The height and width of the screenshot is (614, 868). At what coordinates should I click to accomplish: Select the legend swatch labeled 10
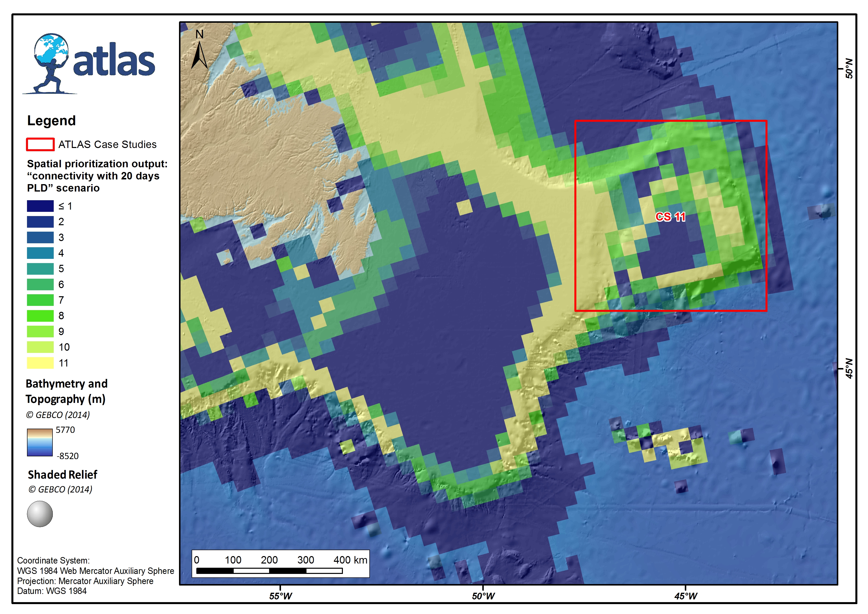coord(40,347)
